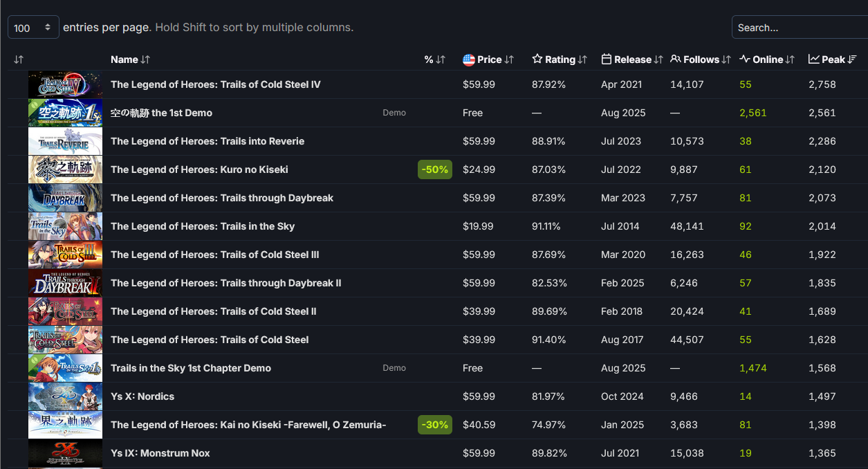
Task: Toggle the descending sort on Peak column
Action: [x=852, y=59]
